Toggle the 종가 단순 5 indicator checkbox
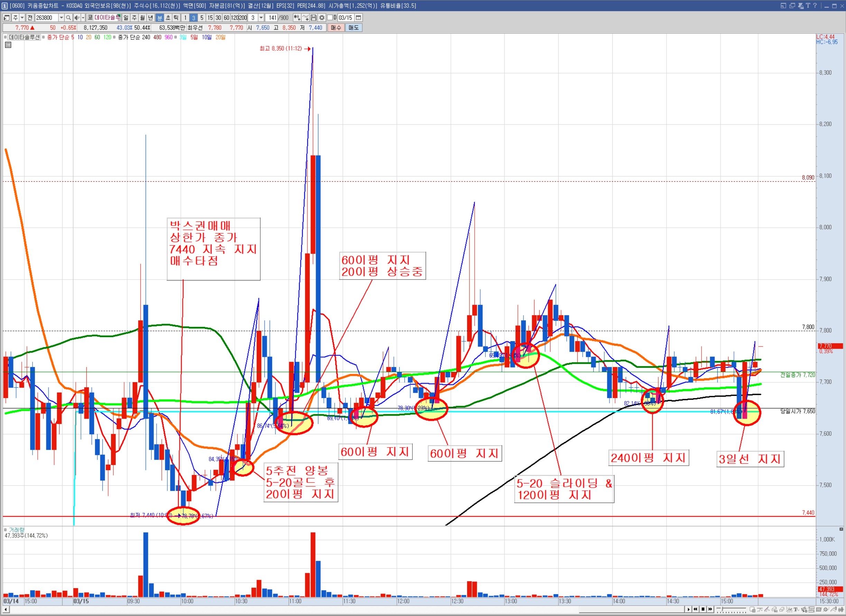The width and height of the screenshot is (846, 616). 44,37
